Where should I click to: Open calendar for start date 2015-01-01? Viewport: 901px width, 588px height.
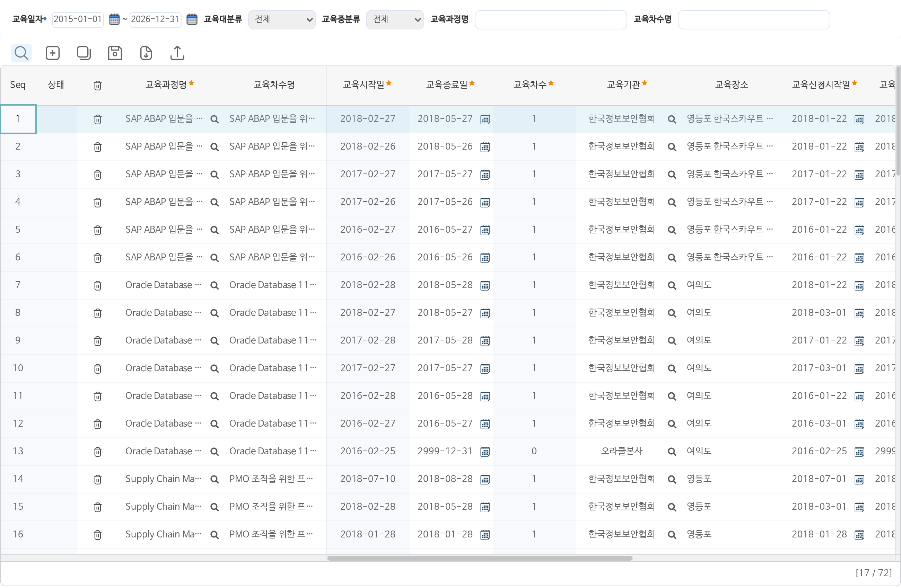coord(114,19)
